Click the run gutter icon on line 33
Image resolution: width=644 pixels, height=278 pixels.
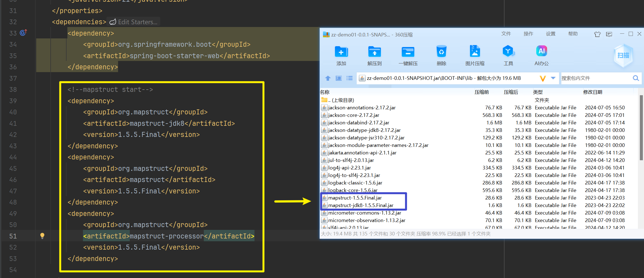click(x=23, y=33)
